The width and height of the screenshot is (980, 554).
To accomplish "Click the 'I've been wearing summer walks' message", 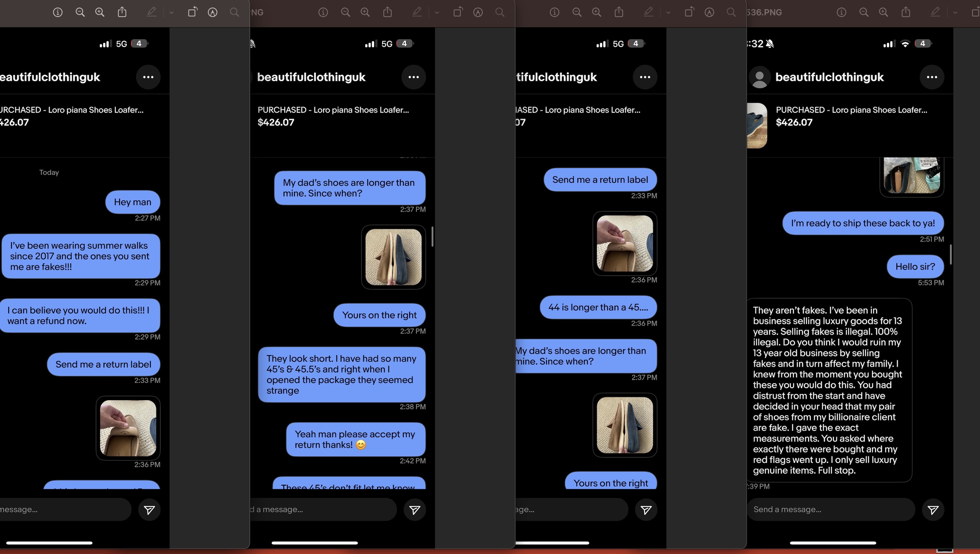I will (81, 256).
